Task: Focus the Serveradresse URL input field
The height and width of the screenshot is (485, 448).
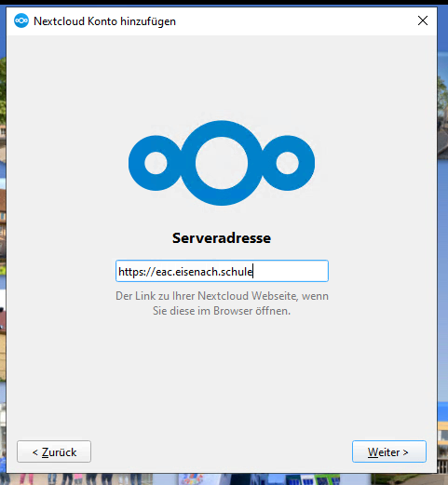Action: (x=222, y=271)
